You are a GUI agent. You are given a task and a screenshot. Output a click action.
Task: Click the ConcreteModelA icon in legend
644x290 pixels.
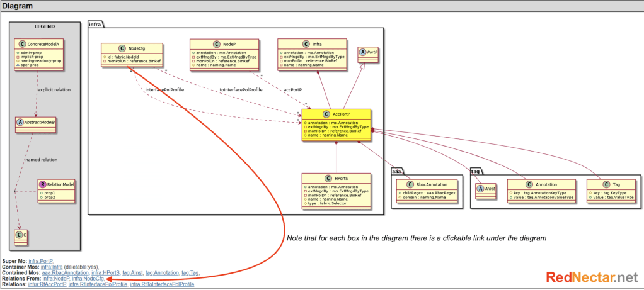pyautogui.click(x=22, y=44)
